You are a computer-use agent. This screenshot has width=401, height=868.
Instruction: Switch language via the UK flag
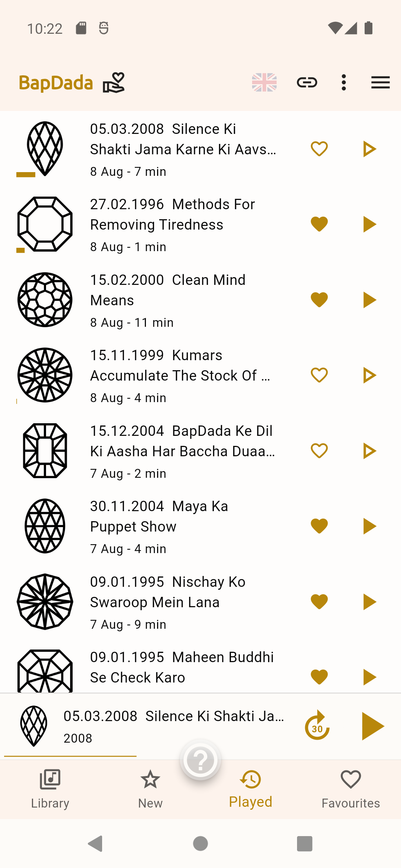click(x=264, y=82)
